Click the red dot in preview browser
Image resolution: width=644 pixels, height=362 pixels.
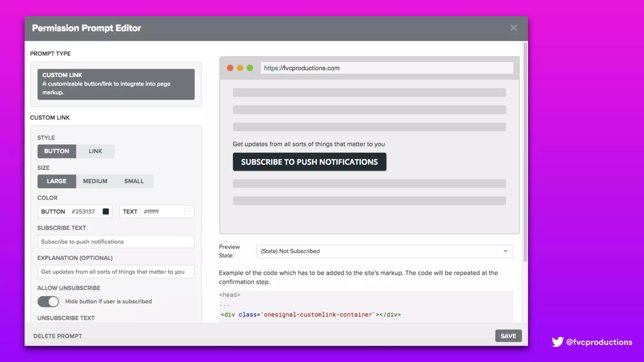coord(230,68)
